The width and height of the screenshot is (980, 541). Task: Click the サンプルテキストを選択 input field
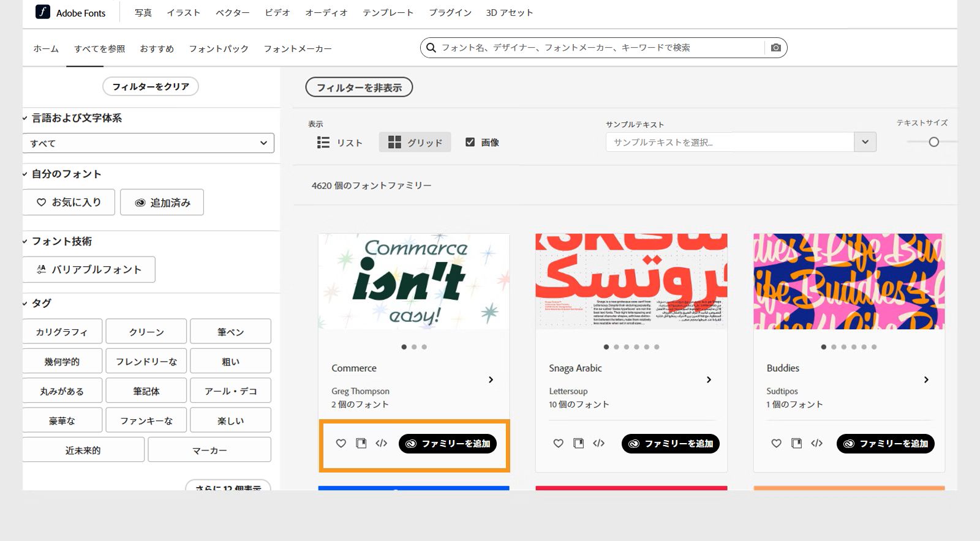(730, 142)
